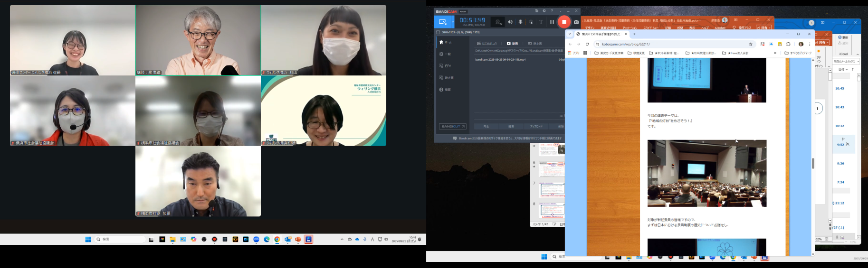The height and width of the screenshot is (268, 868).
Task: Open the Chrome extensions puzzle icon
Action: (x=788, y=44)
